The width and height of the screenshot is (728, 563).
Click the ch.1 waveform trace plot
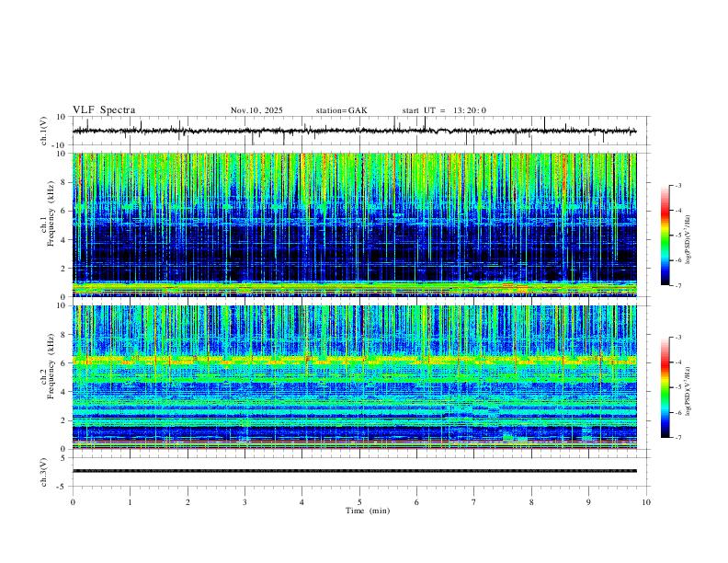point(355,131)
